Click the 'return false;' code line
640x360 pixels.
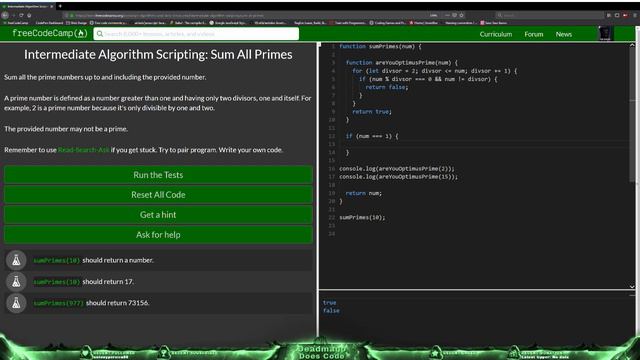coord(387,87)
